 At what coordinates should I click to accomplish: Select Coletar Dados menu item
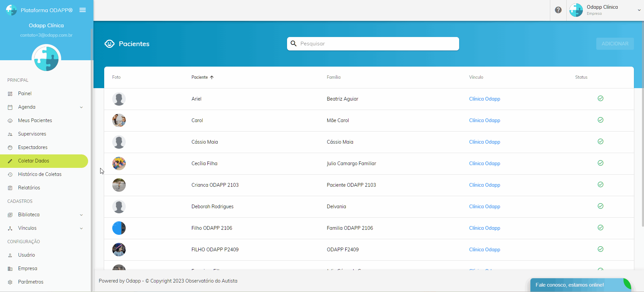coord(44,161)
